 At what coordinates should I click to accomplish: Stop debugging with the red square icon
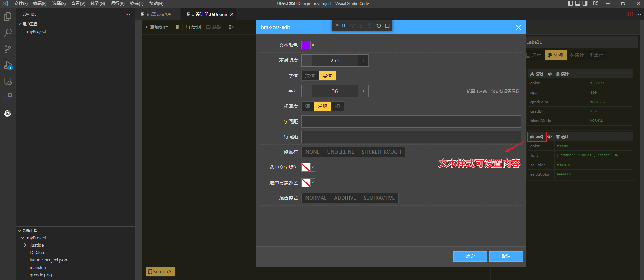(x=387, y=26)
